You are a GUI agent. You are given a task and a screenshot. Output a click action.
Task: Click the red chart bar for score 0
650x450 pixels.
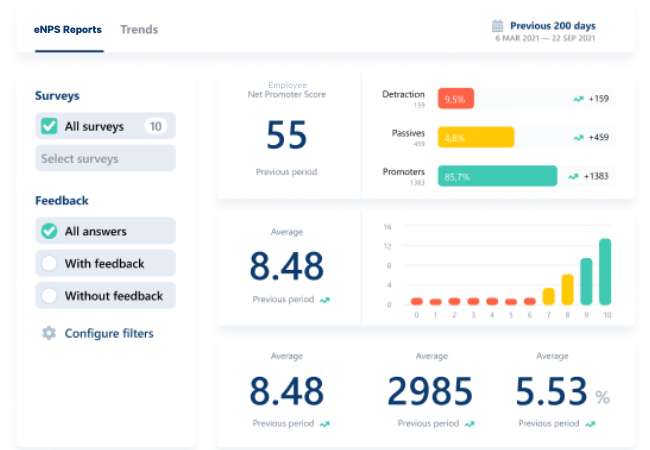click(x=417, y=301)
